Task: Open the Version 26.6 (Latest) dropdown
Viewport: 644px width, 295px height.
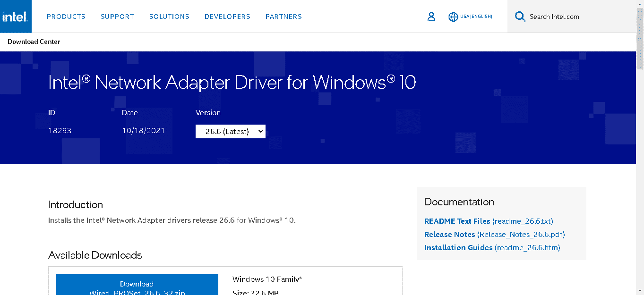Action: coord(231,132)
